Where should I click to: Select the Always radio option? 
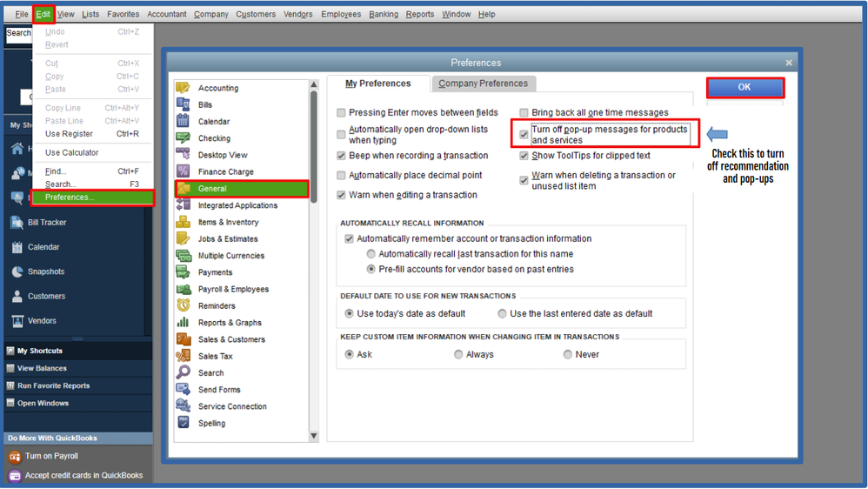tap(458, 354)
